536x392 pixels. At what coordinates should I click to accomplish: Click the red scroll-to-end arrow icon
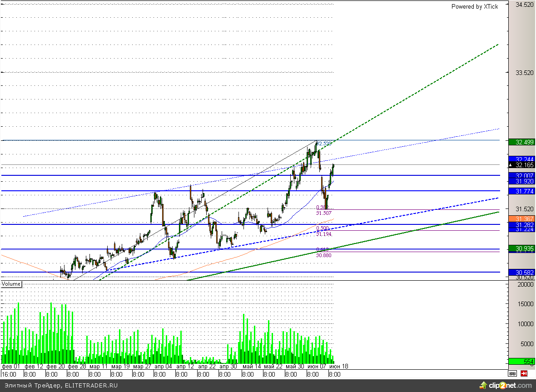coord(524,374)
